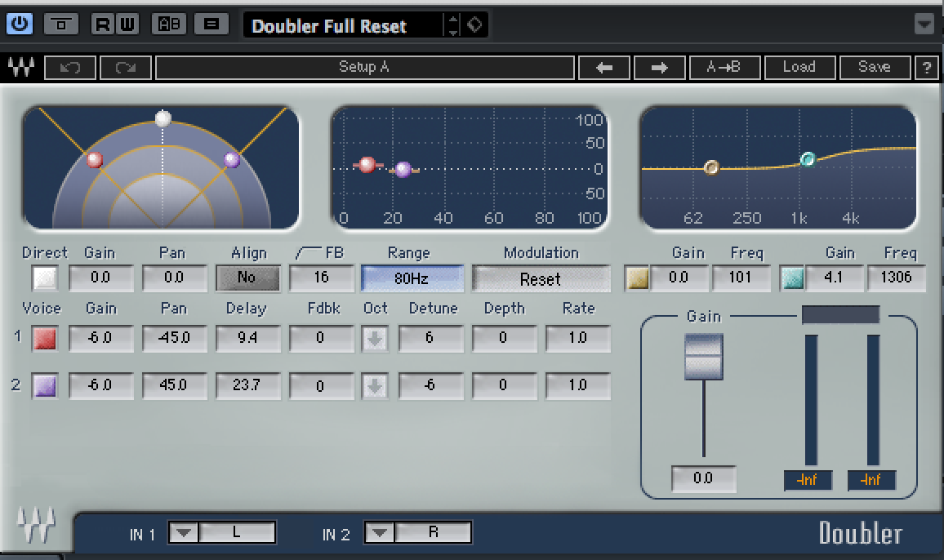Viewport: 944px width, 560px height.
Task: Open the IN 2 channel dropdown arrow
Action: (379, 532)
